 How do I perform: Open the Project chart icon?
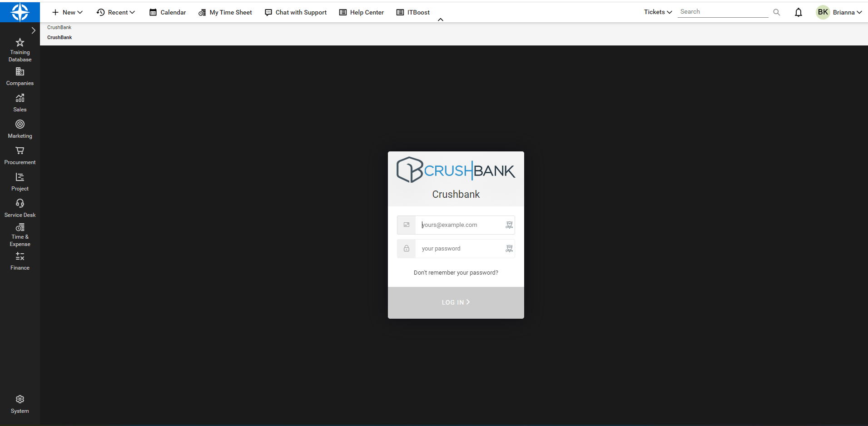click(x=20, y=177)
